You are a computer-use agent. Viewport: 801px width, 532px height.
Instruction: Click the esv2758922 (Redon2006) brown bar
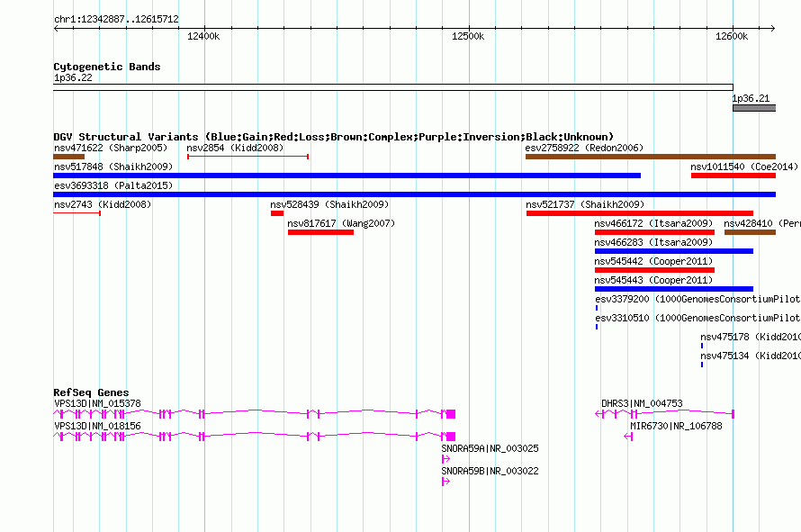[651, 157]
